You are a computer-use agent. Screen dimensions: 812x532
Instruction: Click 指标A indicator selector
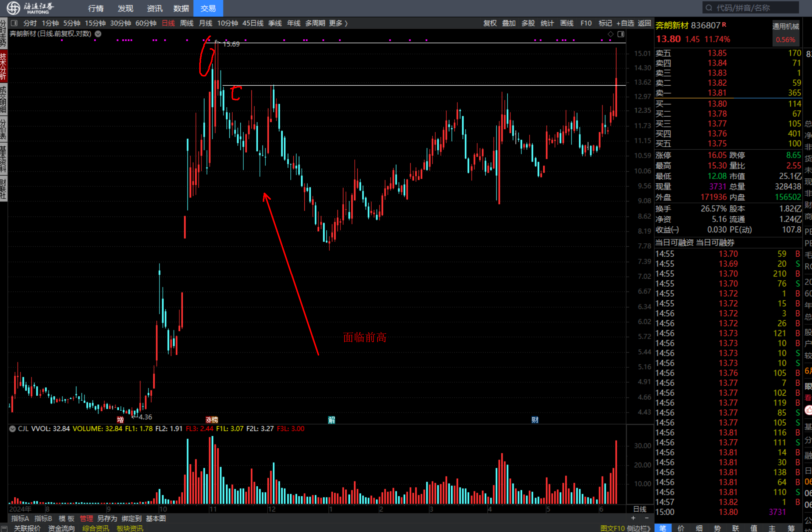20,518
